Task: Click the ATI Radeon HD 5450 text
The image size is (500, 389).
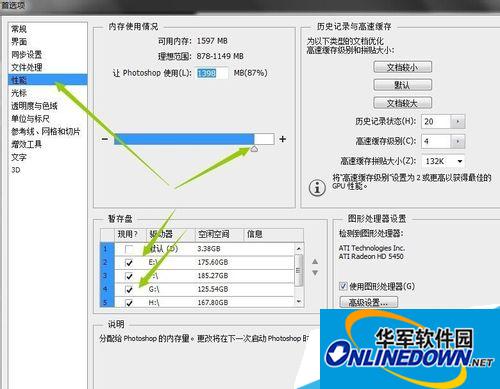Action: 371,256
